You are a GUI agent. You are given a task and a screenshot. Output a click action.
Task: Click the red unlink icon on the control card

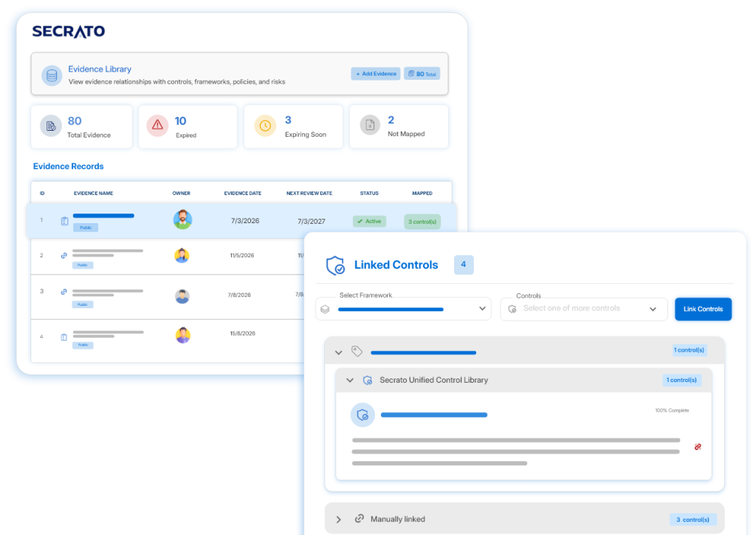pos(698,447)
